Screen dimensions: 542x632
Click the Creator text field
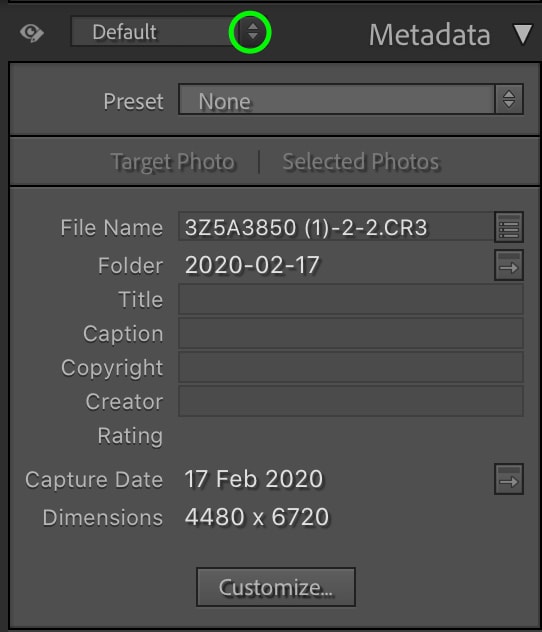[351, 401]
